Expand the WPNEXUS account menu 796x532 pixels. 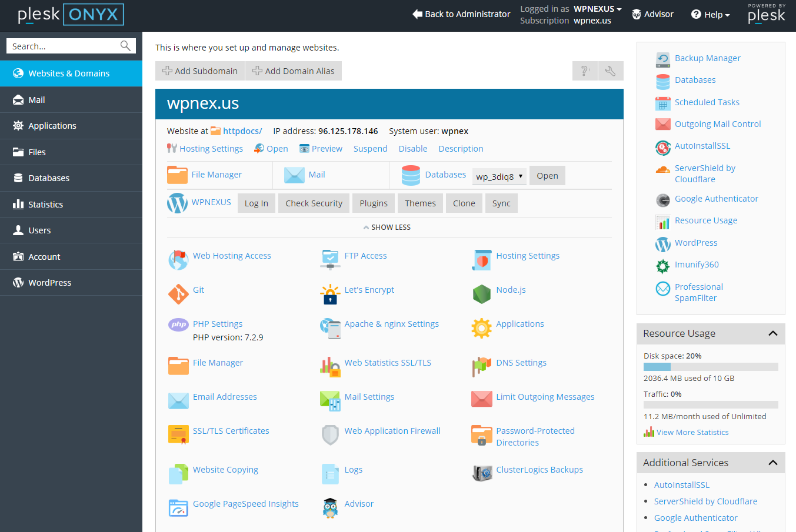598,9
